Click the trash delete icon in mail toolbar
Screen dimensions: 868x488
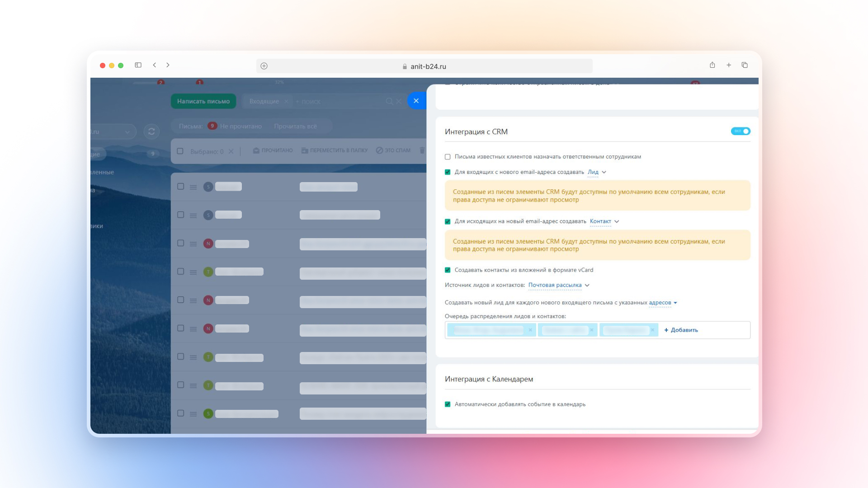[x=422, y=150]
